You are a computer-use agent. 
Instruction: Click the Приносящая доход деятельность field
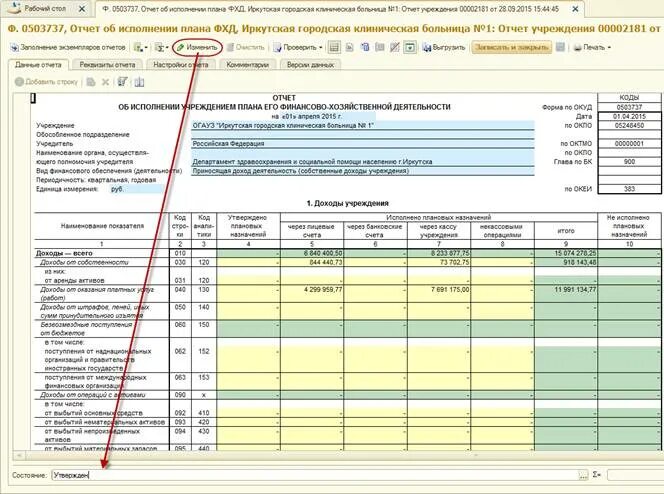tap(362, 171)
